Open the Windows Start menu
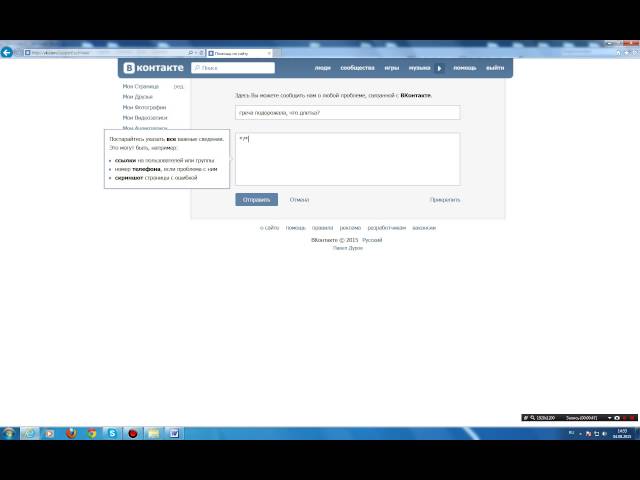The image size is (640, 480). (x=9, y=433)
